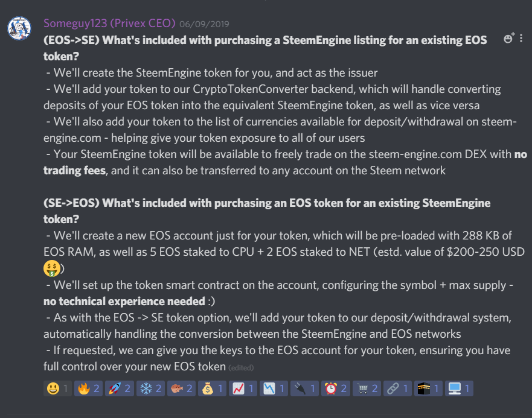The image size is (532, 418).
Task: Open the message's three-dot More options menu
Action: coord(521,39)
